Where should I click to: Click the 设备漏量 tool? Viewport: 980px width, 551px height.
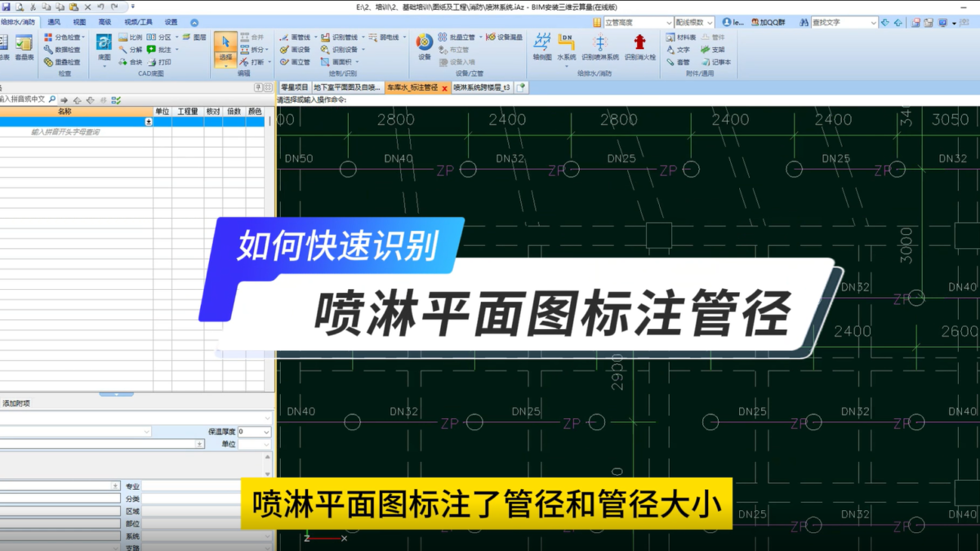point(504,38)
